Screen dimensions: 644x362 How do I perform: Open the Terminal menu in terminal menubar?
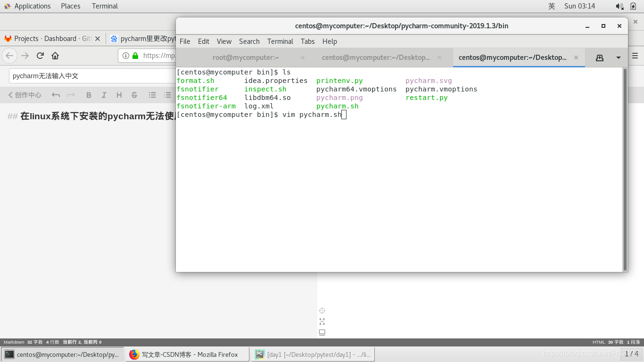coord(280,41)
